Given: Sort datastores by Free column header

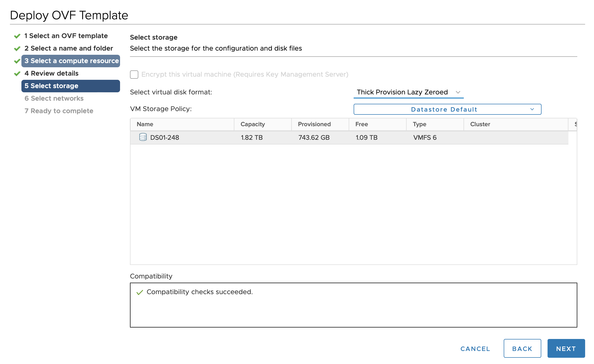Looking at the screenshot, I should 361,124.
